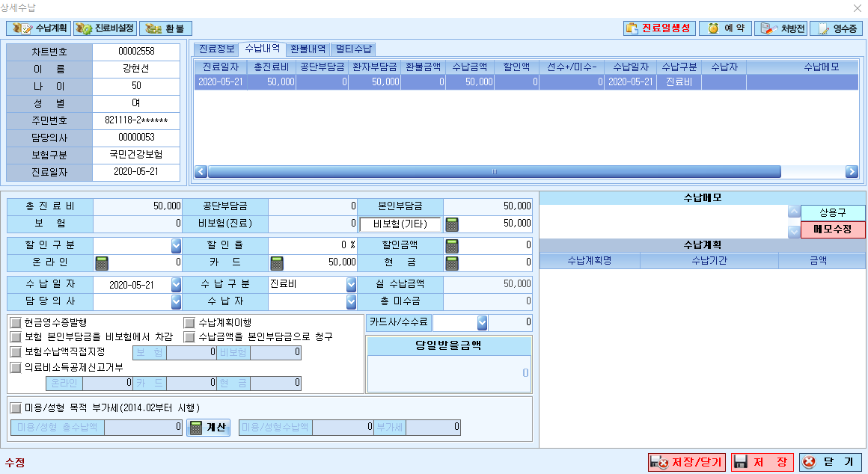Check 의료비소득공제신고거부 checkbox
Viewport: 868px width, 474px height.
coord(16,367)
